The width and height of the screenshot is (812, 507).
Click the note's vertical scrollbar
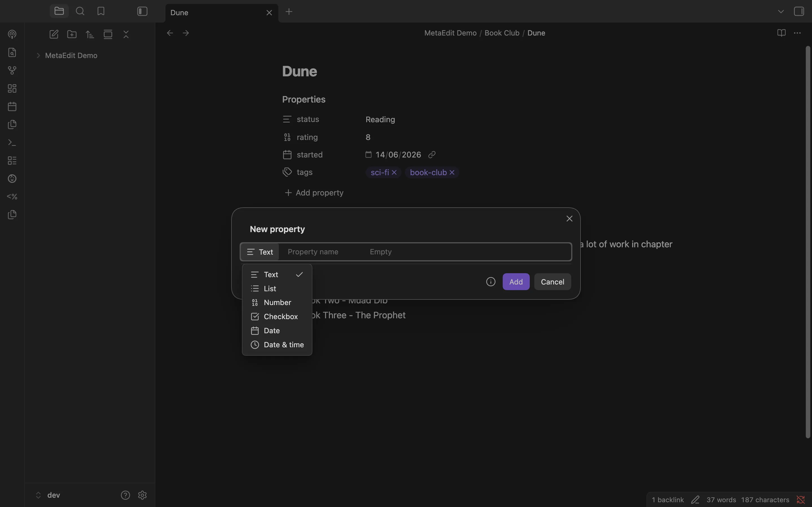(808, 241)
